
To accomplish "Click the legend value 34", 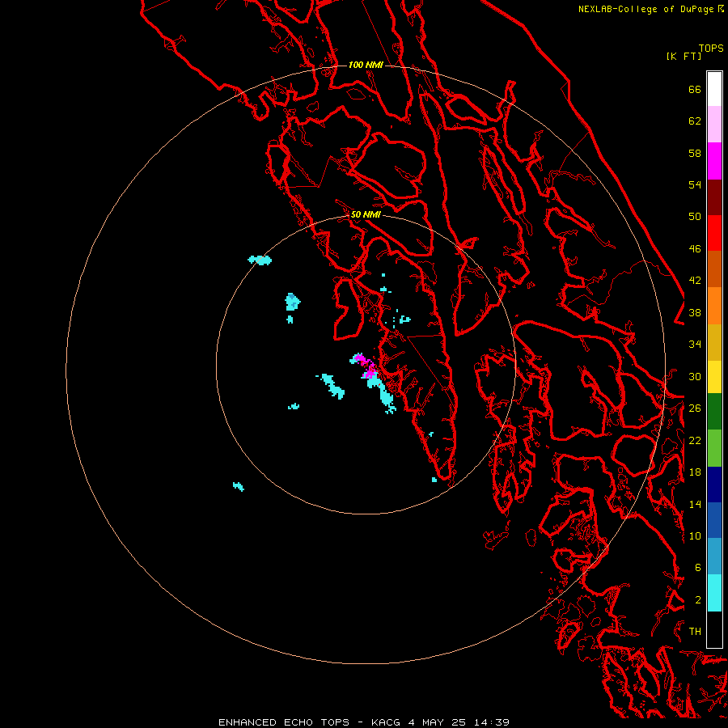I will point(695,345).
